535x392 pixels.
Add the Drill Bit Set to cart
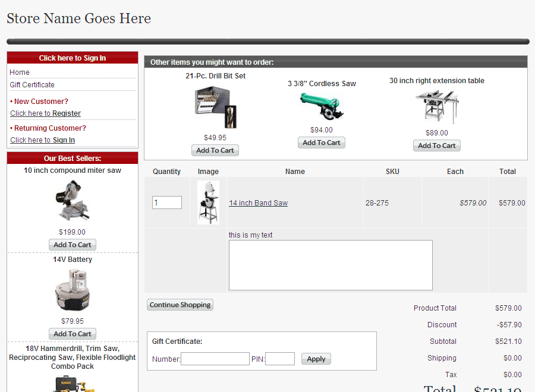click(215, 150)
